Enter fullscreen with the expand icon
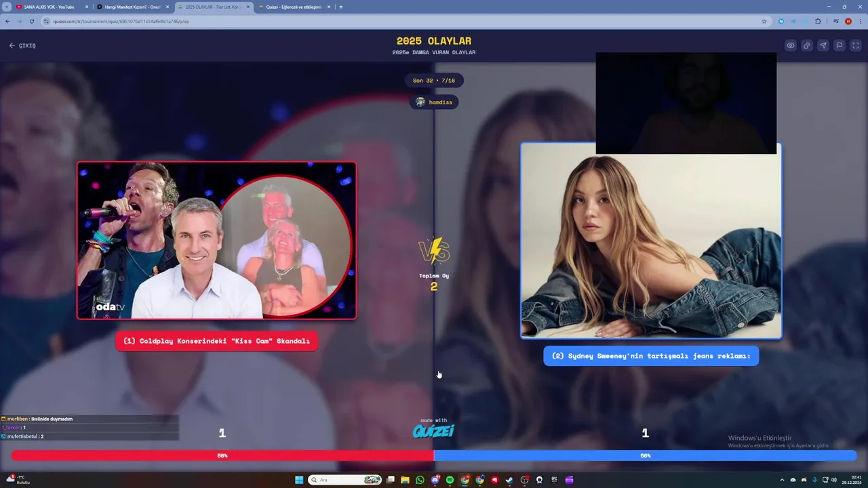 (x=856, y=45)
